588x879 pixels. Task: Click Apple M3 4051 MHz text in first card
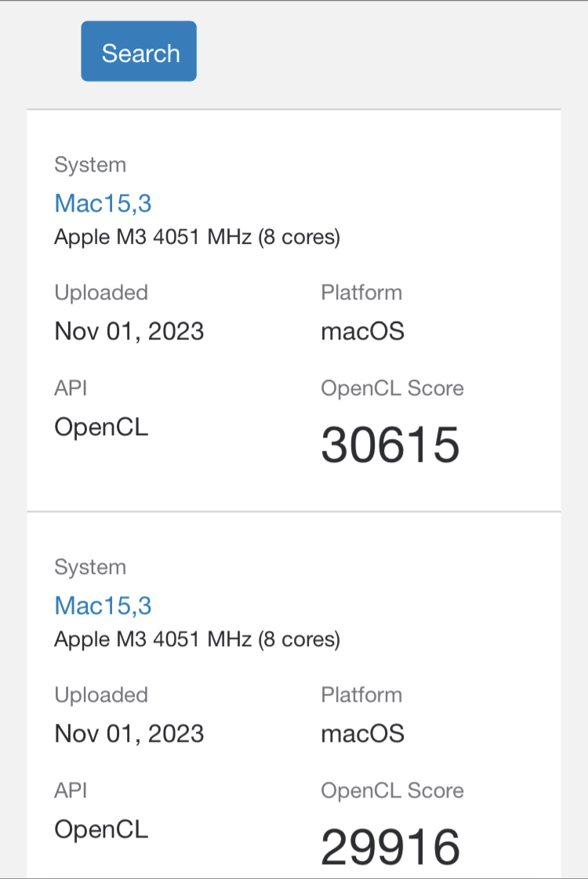click(x=198, y=237)
